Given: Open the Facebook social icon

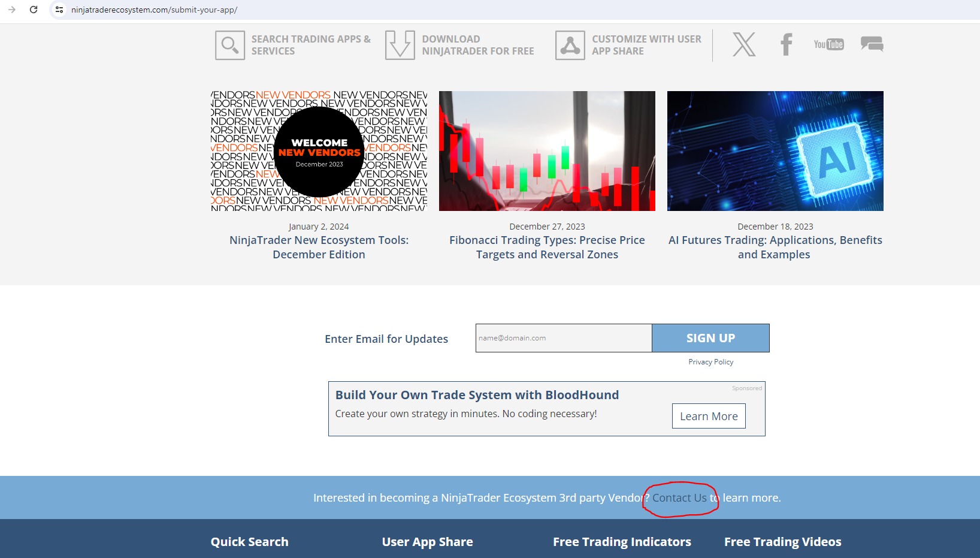Looking at the screenshot, I should (x=787, y=44).
